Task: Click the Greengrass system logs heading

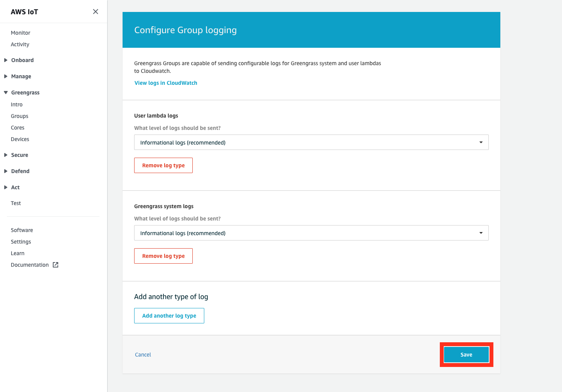Action: pos(164,206)
